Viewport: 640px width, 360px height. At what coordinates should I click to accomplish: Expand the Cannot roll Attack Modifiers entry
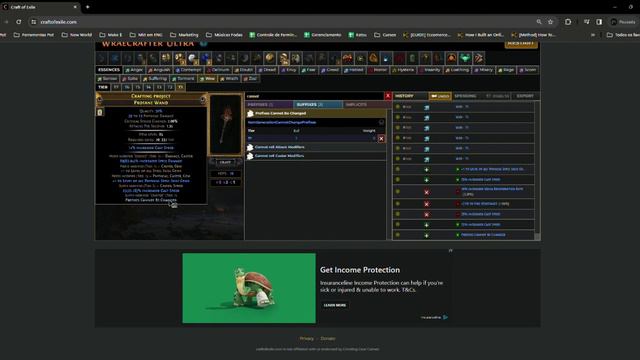coord(316,147)
